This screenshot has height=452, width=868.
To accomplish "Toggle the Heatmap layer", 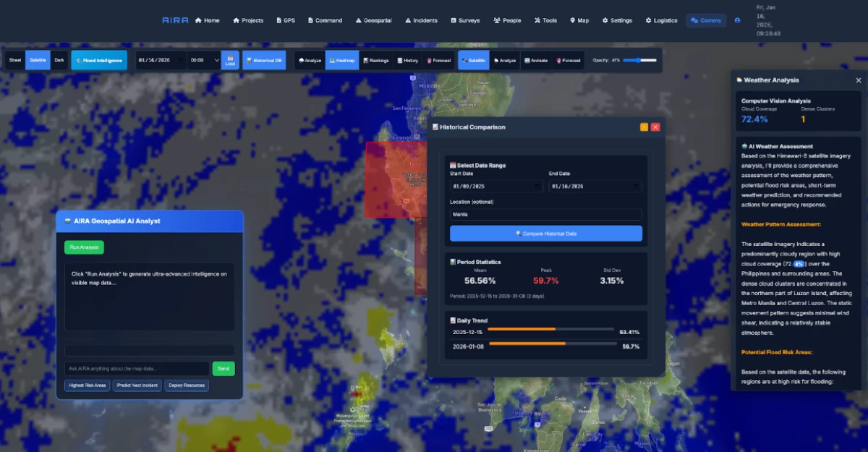I will [341, 61].
